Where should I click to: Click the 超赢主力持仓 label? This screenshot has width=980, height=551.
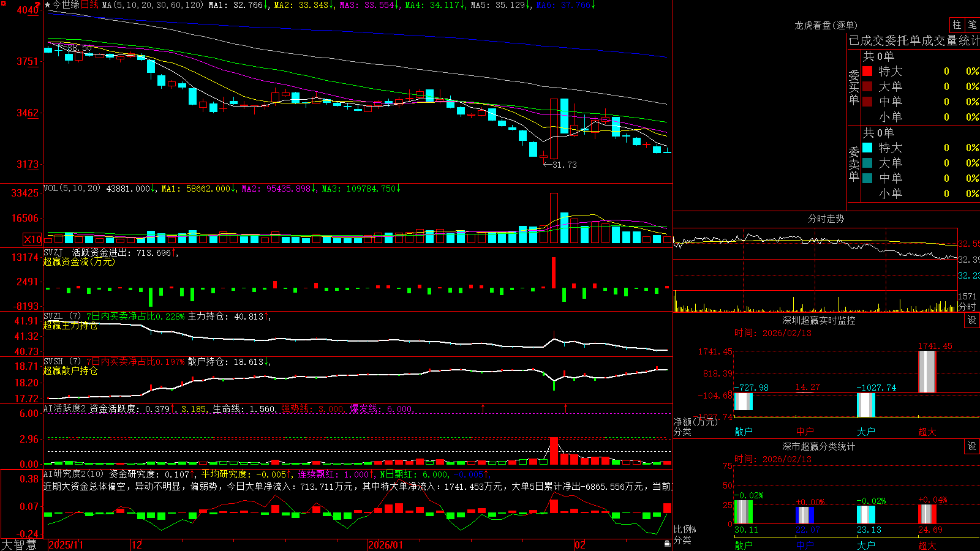[x=70, y=325]
